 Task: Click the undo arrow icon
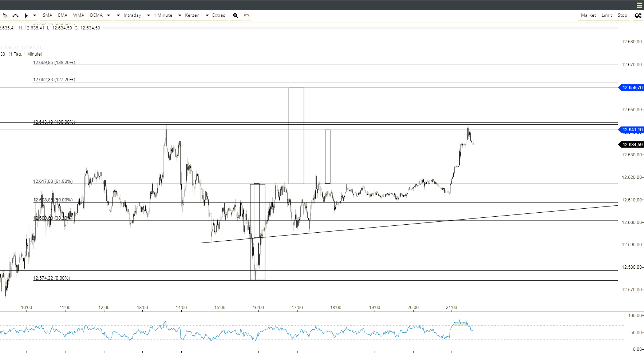click(x=246, y=15)
